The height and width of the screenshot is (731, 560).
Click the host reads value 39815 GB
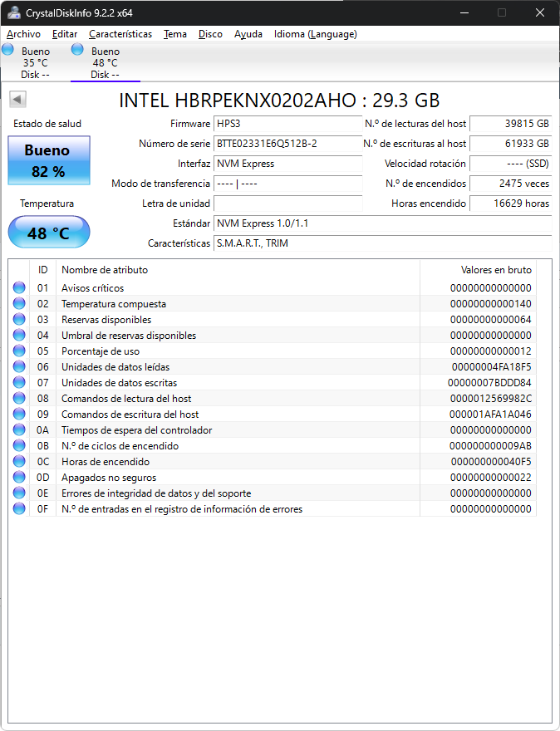tap(511, 124)
